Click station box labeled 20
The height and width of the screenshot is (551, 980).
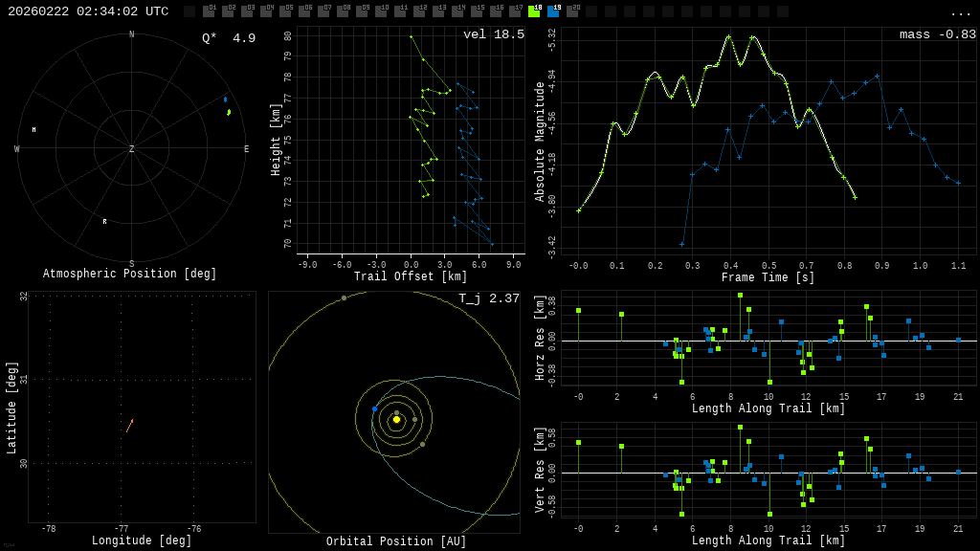coord(572,11)
